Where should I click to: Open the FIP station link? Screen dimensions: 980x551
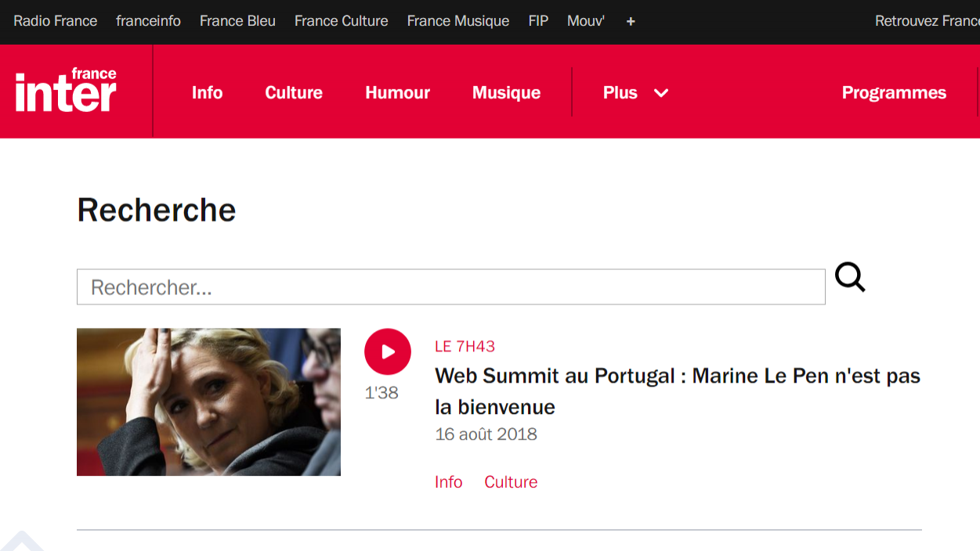click(538, 21)
